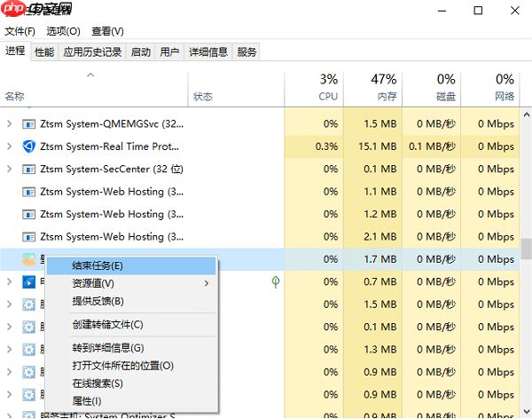Click the 0.1 MB/秒 disk cell

(x=432, y=146)
